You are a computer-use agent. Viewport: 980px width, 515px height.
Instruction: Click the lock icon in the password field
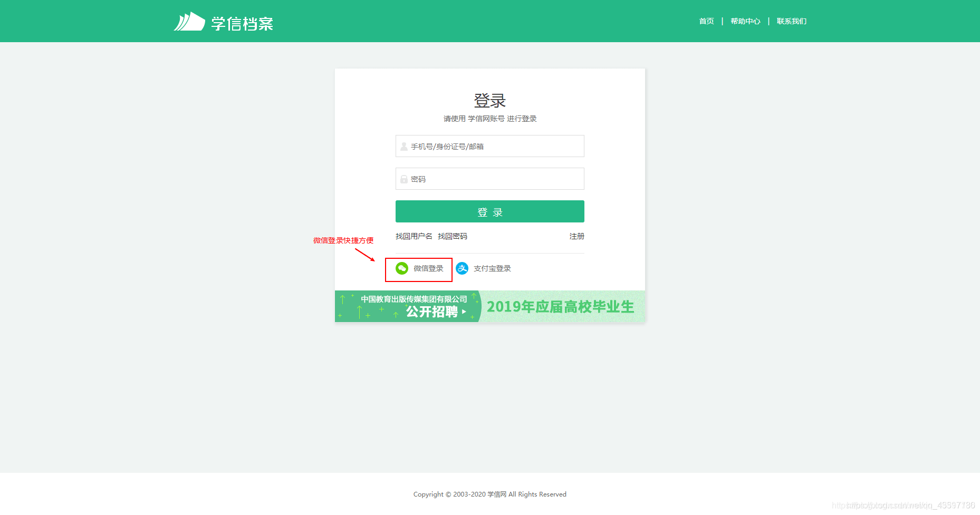tap(403, 179)
